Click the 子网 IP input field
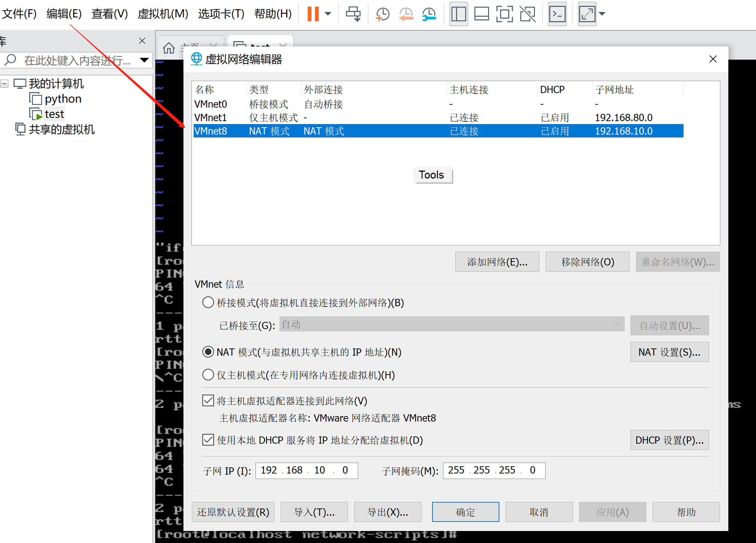756x543 pixels. coord(306,471)
